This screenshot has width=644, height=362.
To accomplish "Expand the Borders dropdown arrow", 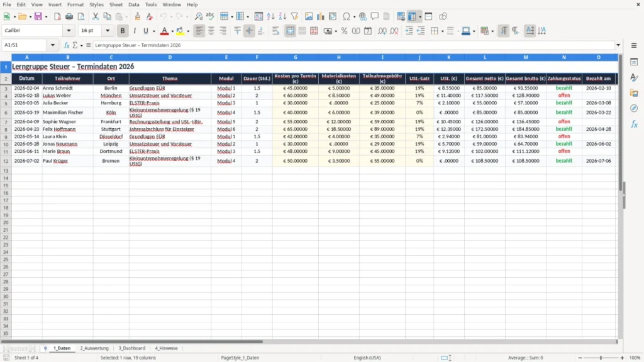I will [x=442, y=31].
